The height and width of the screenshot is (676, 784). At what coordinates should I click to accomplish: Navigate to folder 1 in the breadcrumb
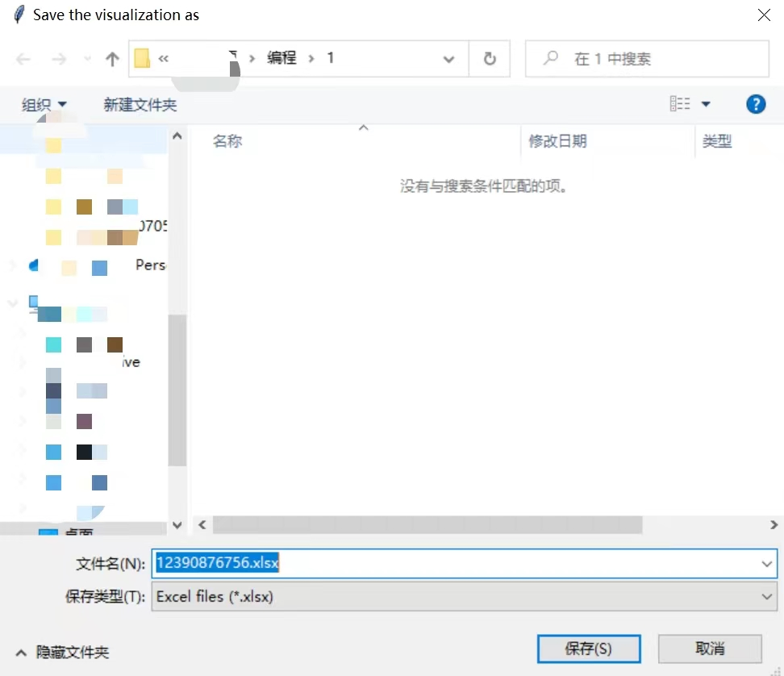[x=330, y=58]
